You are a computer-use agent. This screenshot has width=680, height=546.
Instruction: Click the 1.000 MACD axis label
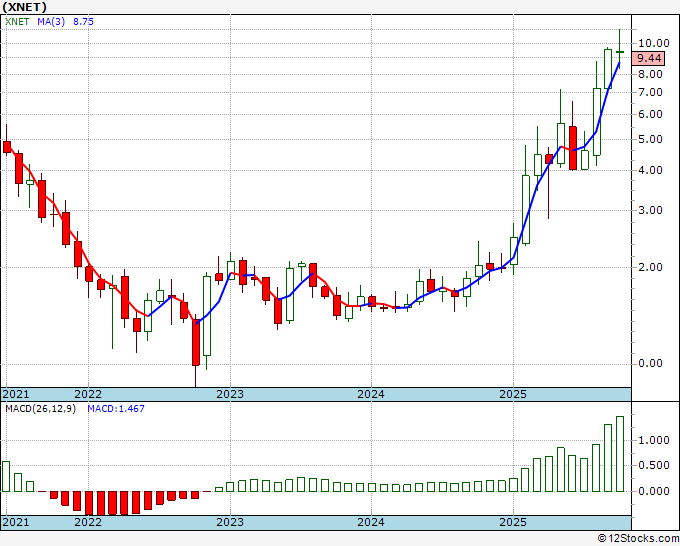pyautogui.click(x=654, y=441)
